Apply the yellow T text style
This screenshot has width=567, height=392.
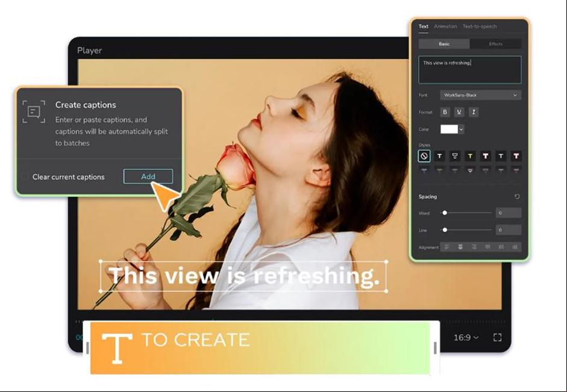click(470, 156)
